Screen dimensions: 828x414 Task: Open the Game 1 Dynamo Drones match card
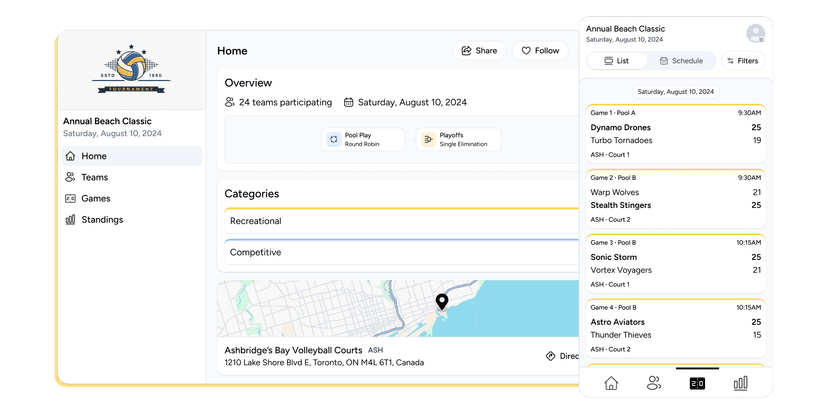(x=676, y=134)
